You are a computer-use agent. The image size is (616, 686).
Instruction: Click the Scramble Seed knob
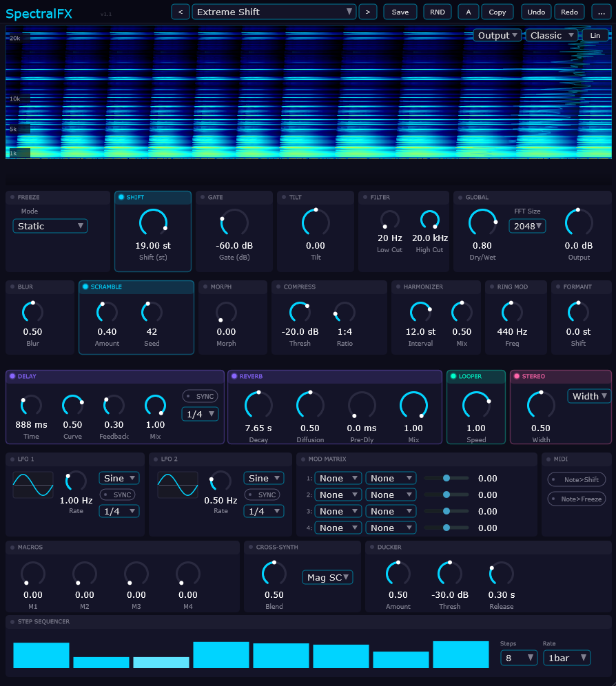coord(152,313)
